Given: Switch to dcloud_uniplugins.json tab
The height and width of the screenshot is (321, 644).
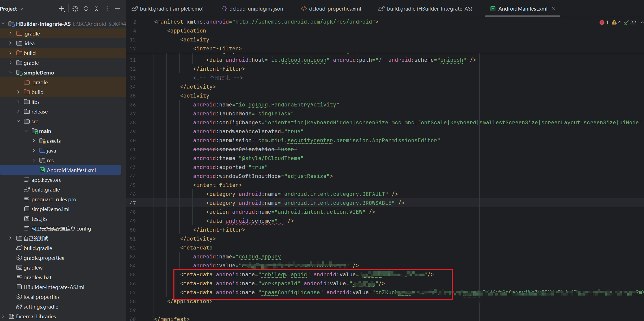Looking at the screenshot, I should (256, 9).
